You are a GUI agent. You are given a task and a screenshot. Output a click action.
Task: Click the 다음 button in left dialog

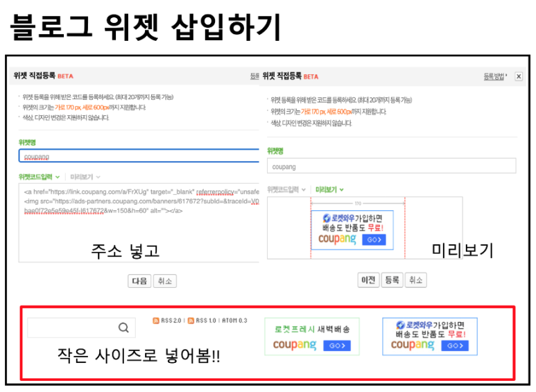click(139, 281)
